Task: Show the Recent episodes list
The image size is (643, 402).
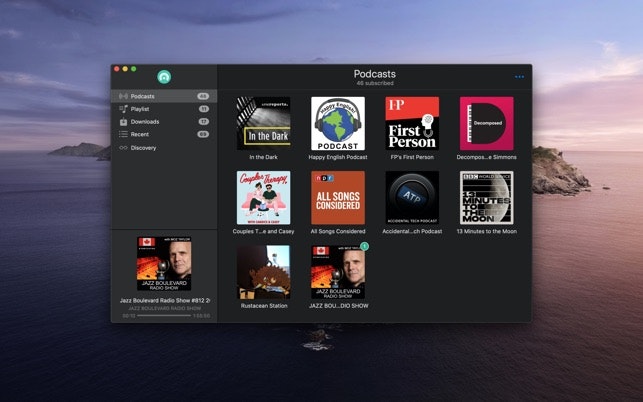Action: pos(164,134)
